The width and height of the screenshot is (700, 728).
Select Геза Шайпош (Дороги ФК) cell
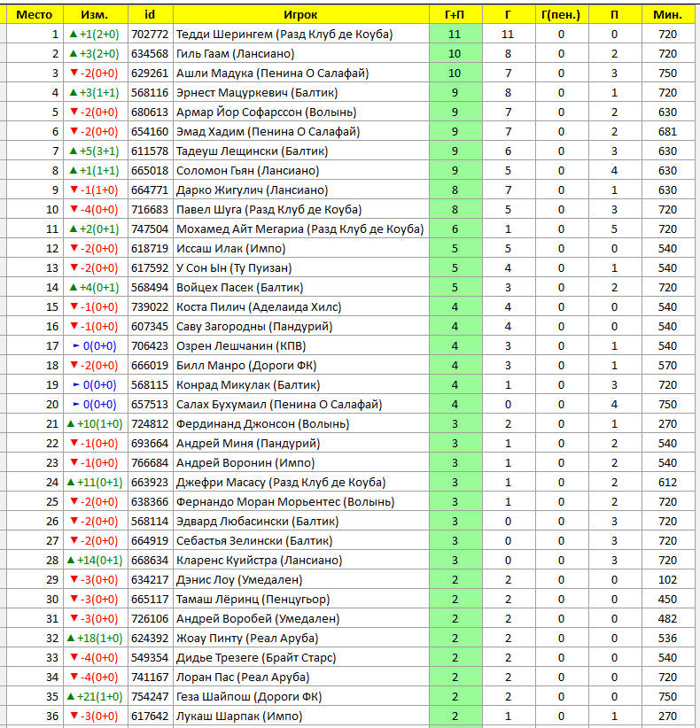tap(301, 697)
